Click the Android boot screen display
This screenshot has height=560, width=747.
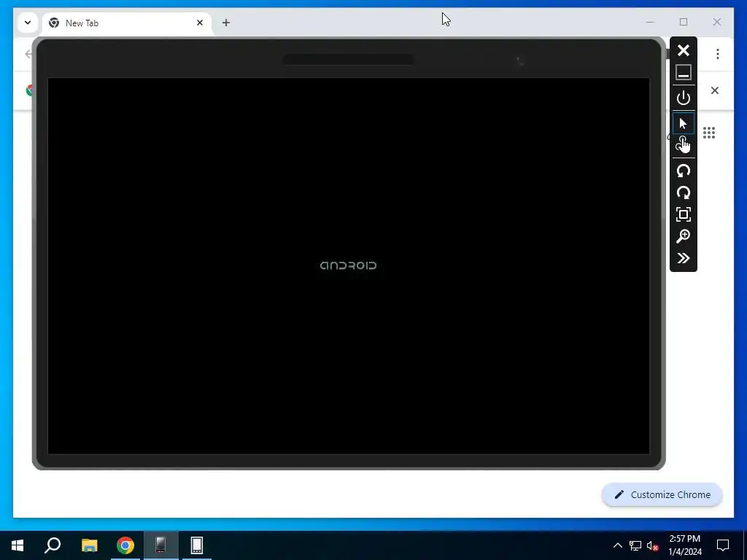coord(348,265)
